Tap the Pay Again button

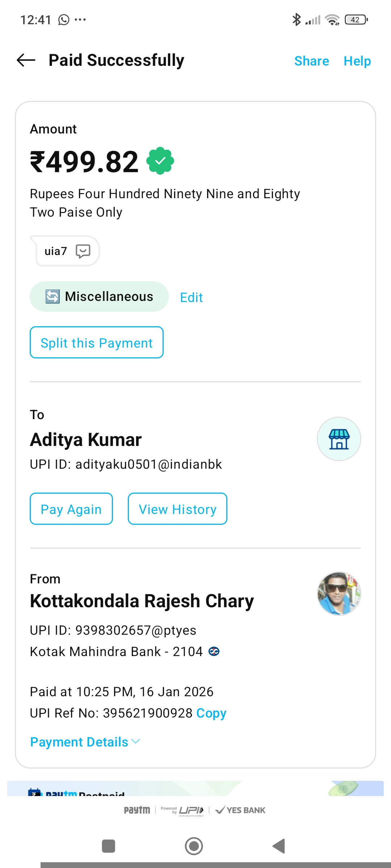pos(71,509)
